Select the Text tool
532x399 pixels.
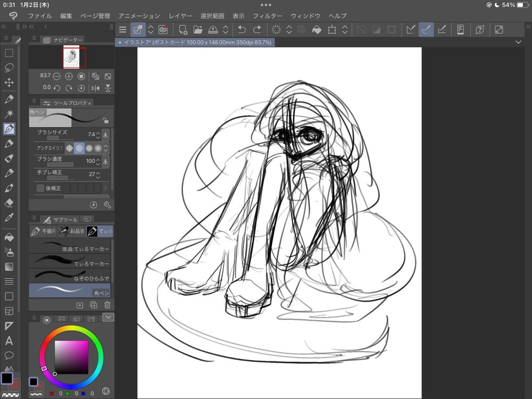pos(9,340)
